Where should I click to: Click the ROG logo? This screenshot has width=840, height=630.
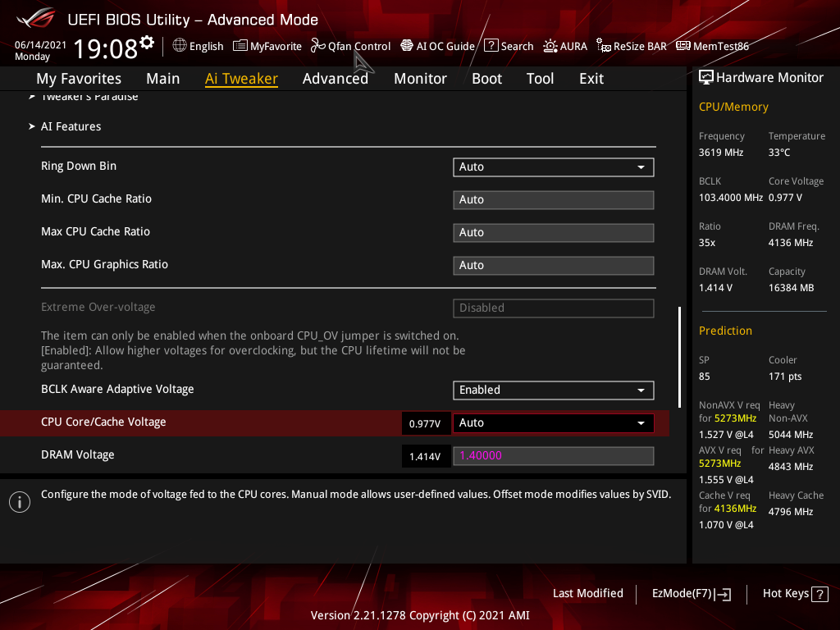[36, 19]
